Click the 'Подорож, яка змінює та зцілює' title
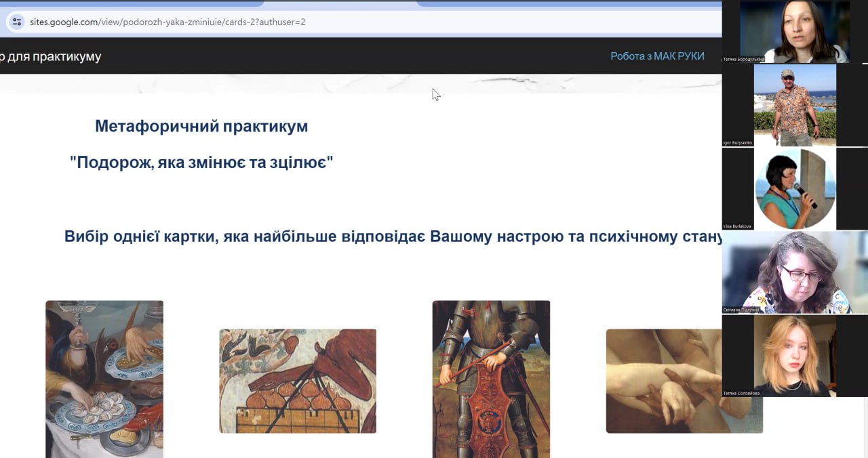 [201, 163]
